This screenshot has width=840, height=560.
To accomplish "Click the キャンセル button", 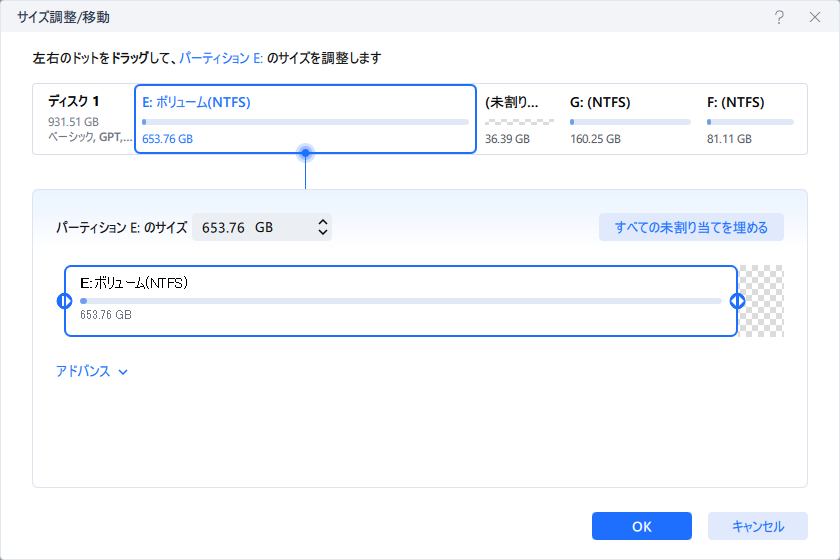I will pyautogui.click(x=758, y=526).
